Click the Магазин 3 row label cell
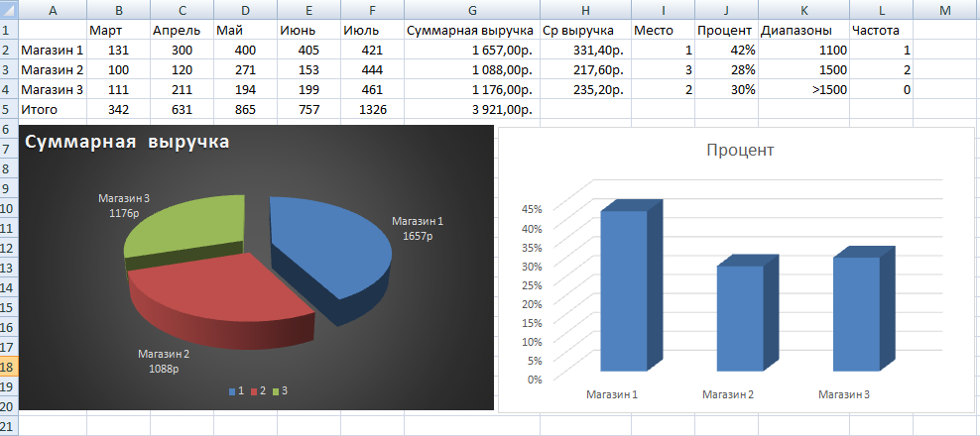The width and height of the screenshot is (980, 436). pyautogui.click(x=53, y=90)
